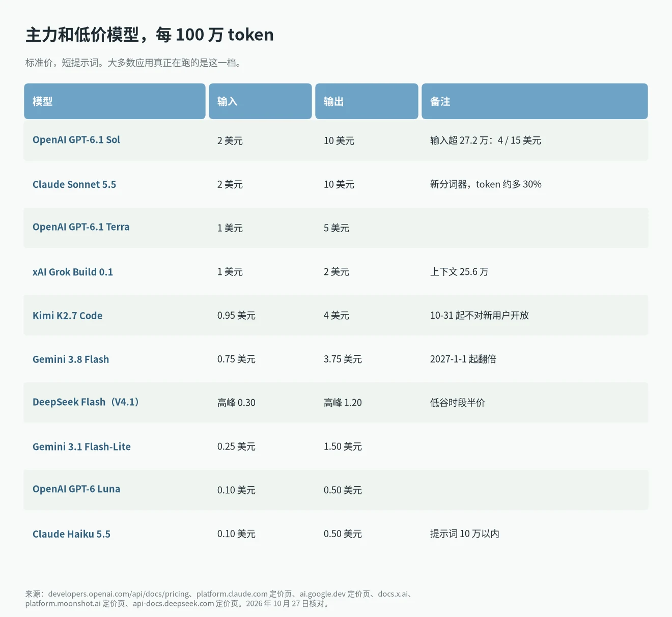Click the Claude Sonnet 5.5 model name
This screenshot has width=672, height=617.
[74, 184]
